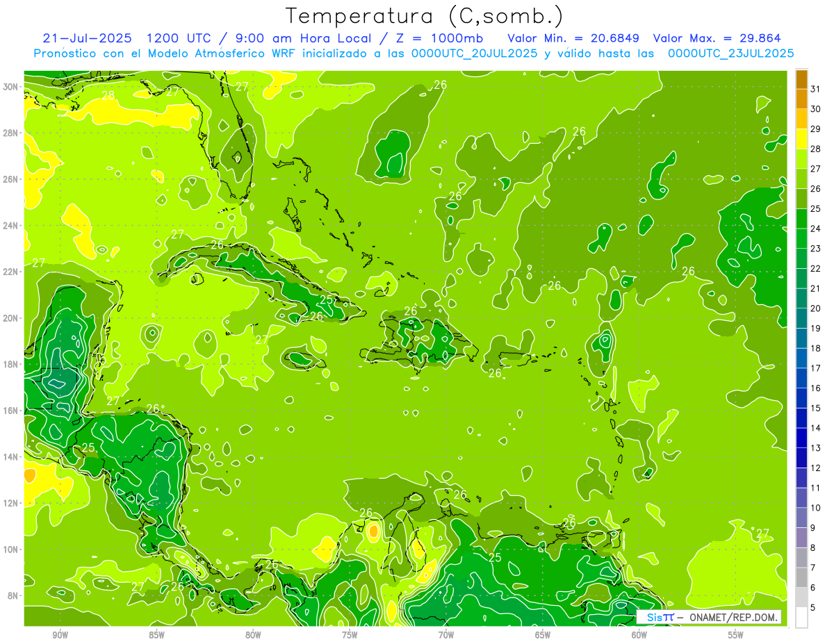Screen dimensions: 834x644
Task: Click the "80W" longitude axis label
Action: (x=253, y=635)
